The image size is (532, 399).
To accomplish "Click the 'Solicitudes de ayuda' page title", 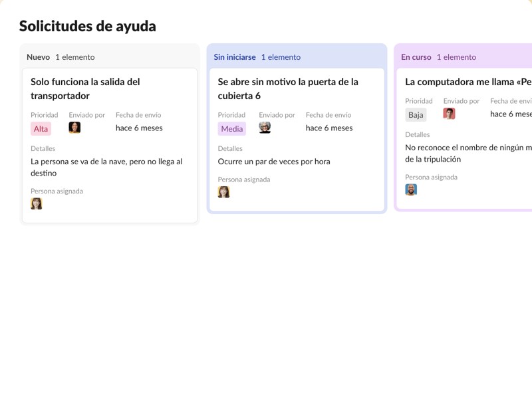I will 88,26.
